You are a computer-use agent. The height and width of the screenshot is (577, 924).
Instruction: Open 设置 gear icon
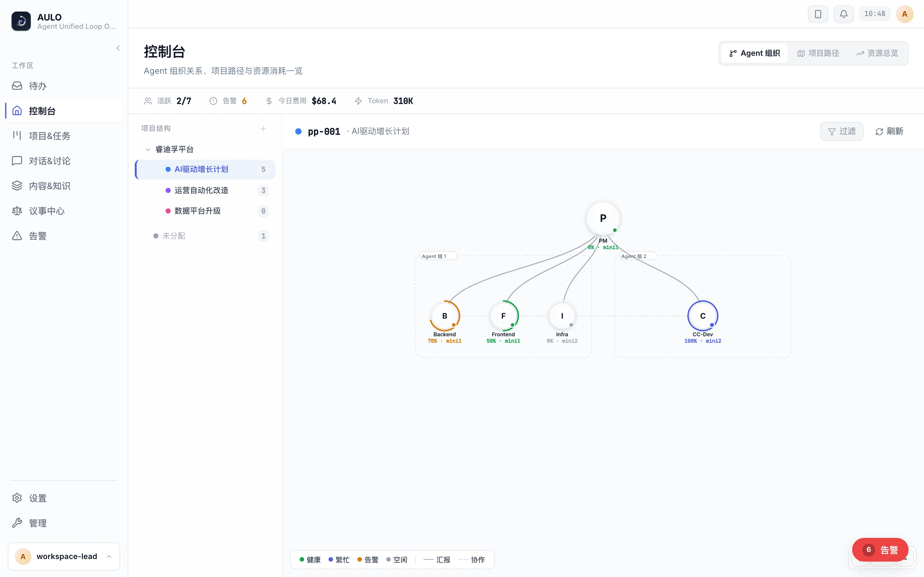[17, 498]
